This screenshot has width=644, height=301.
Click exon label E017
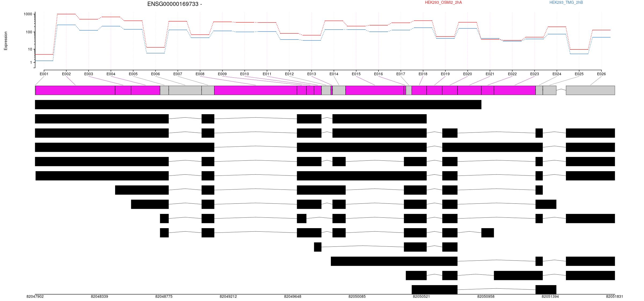(401, 74)
